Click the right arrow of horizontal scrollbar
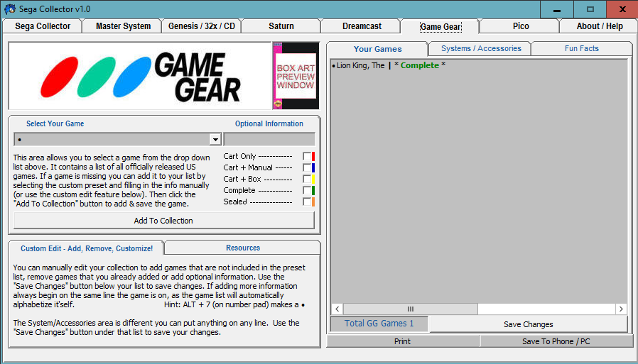 [621, 309]
